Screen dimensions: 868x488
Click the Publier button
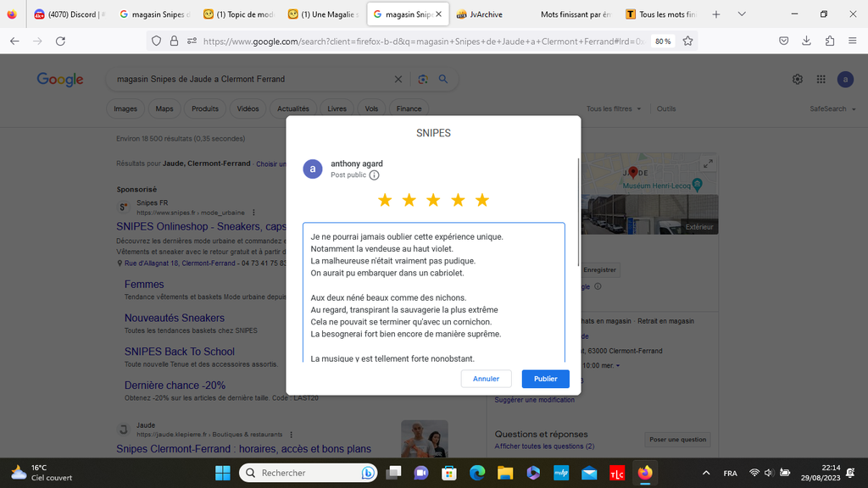pos(545,379)
